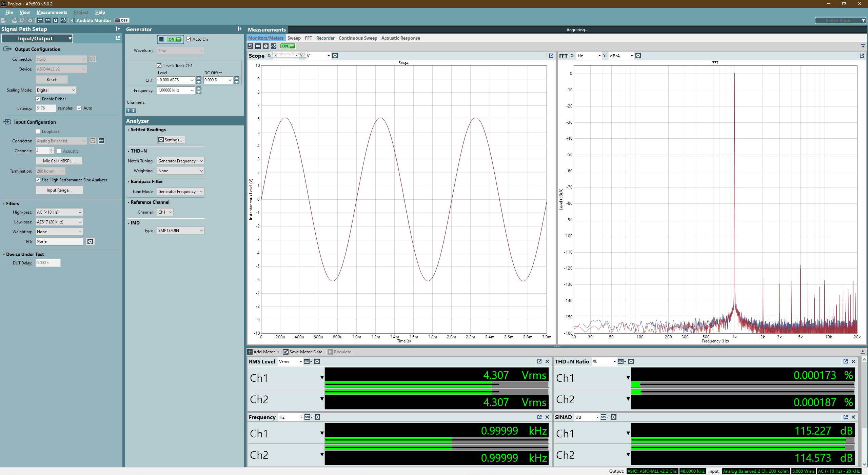The height and width of the screenshot is (475, 868).
Task: Click the Input Range button
Action: 59,190
